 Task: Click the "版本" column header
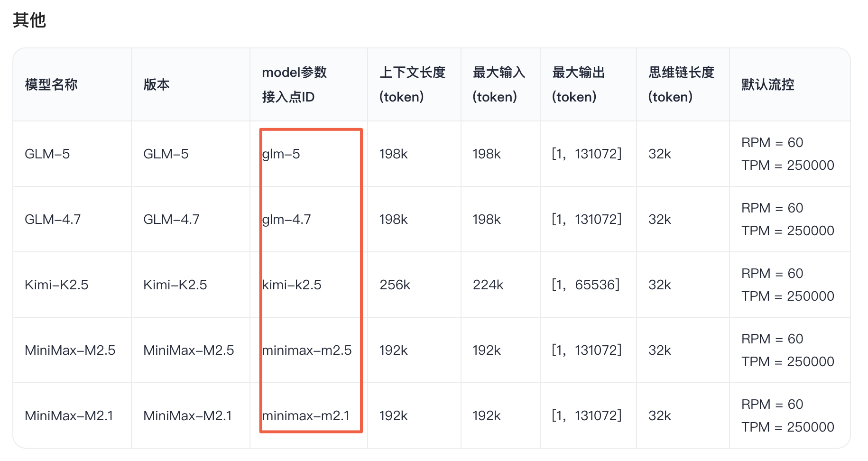(x=157, y=85)
